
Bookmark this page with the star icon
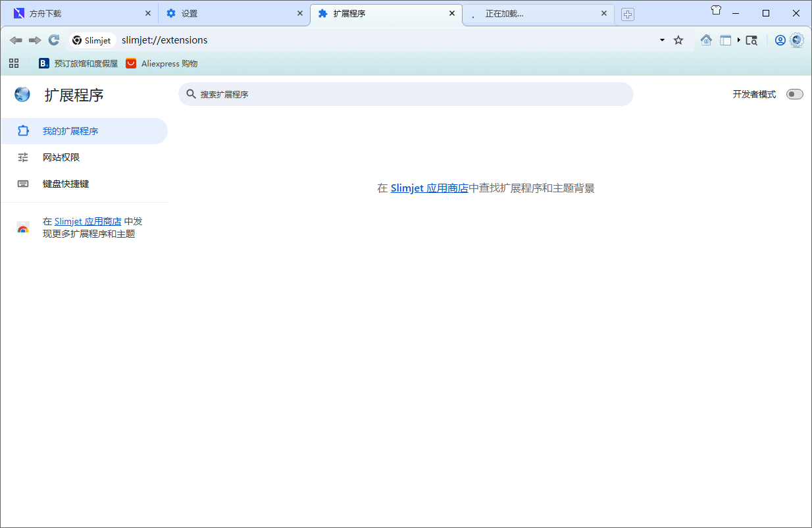(x=678, y=40)
